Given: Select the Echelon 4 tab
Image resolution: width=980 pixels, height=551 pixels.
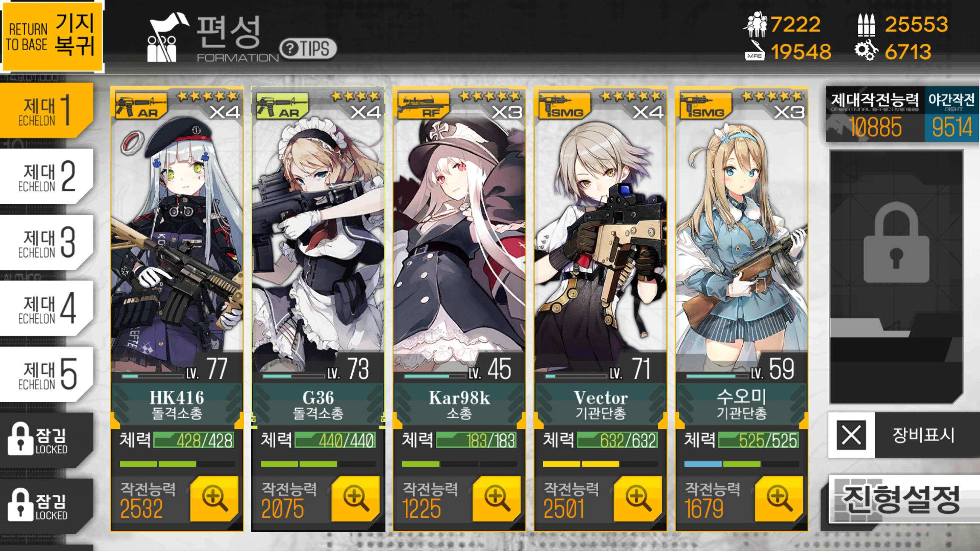Looking at the screenshot, I should click(x=47, y=308).
